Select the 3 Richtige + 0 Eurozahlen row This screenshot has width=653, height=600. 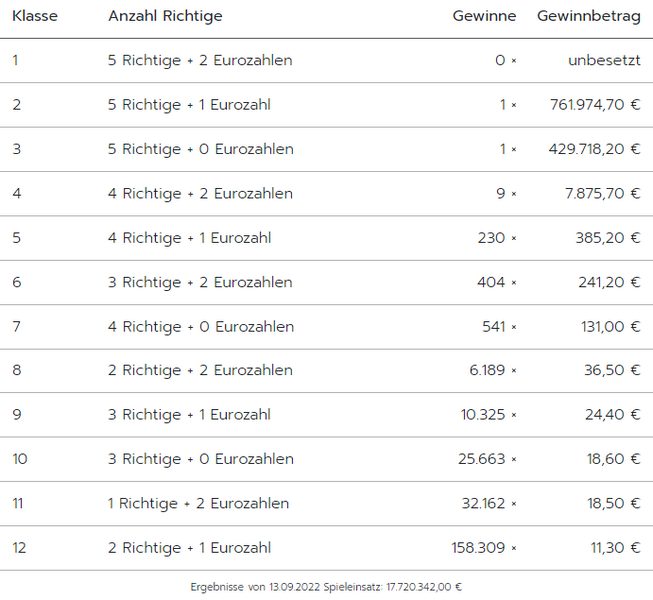pos(201,459)
